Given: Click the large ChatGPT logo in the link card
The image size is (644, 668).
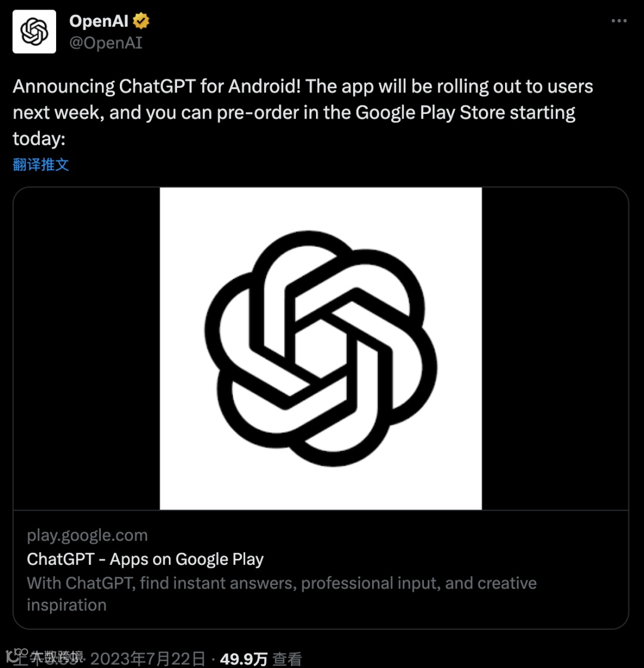Looking at the screenshot, I should point(321,348).
